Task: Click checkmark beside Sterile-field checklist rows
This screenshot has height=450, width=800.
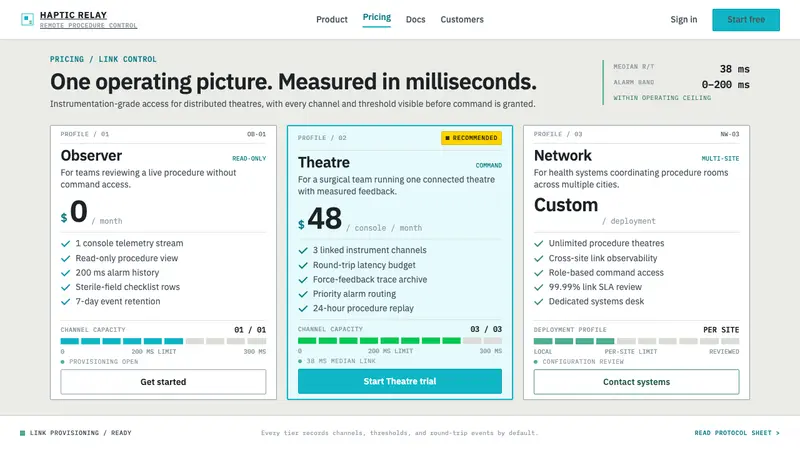Action: pos(65,287)
